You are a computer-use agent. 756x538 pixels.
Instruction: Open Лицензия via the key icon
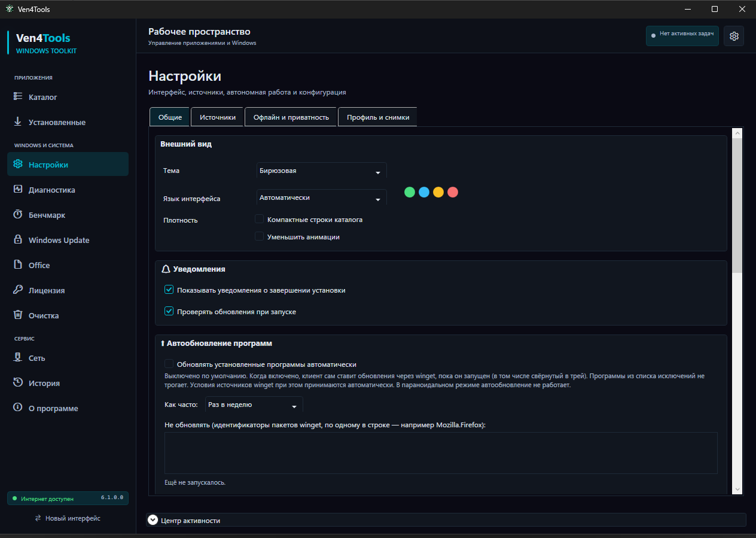tap(18, 290)
